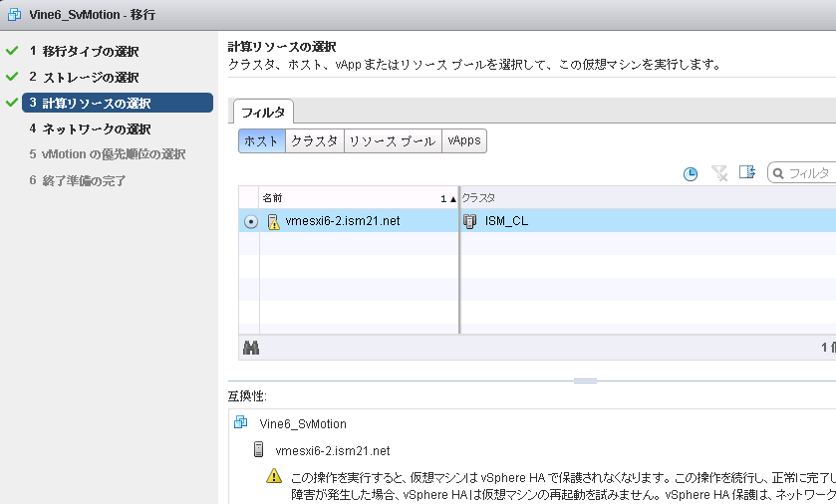Viewport: 836px width, 504px height.
Task: Switch filter to クラスタ
Action: pyautogui.click(x=314, y=141)
